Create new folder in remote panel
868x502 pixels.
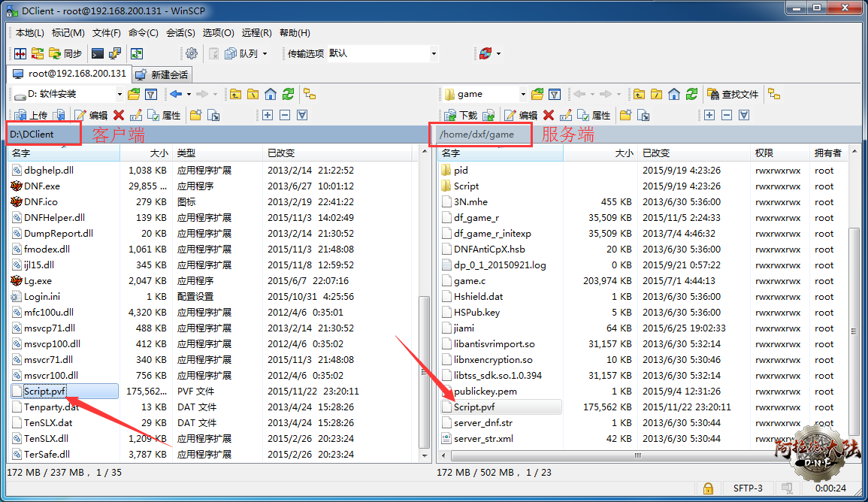(625, 115)
